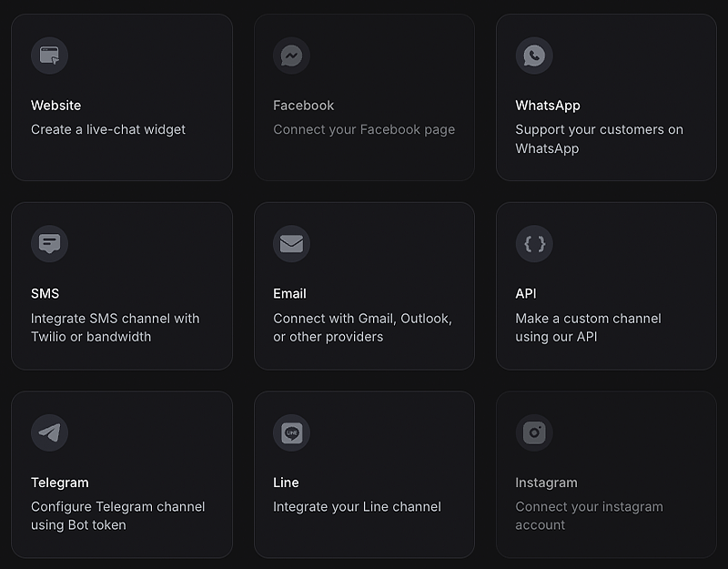Click the Facebook Messenger icon

291,56
